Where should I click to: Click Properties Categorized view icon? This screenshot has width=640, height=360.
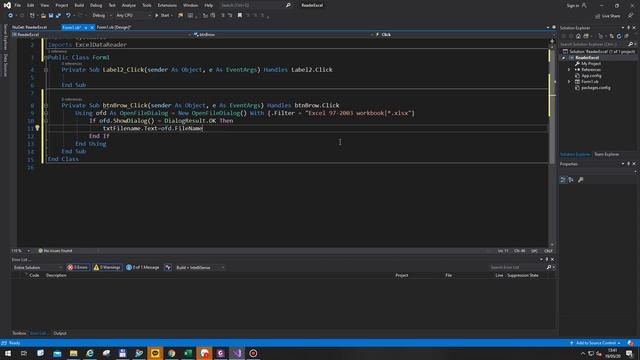tap(563, 180)
